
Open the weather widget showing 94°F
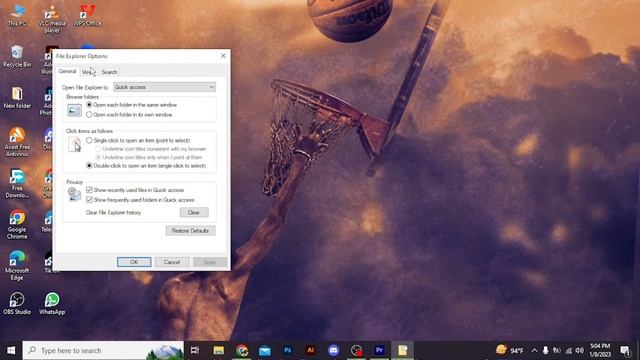[510, 350]
